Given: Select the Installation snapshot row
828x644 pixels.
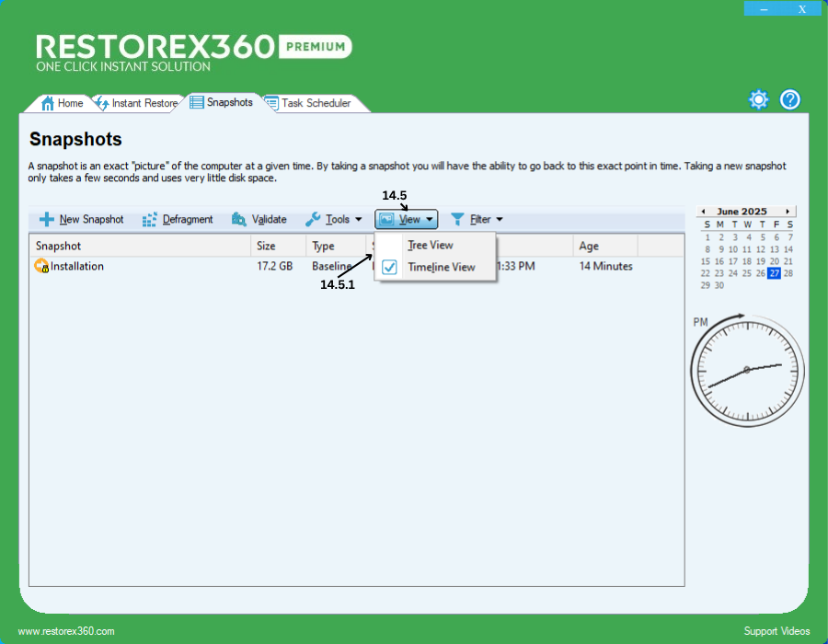Looking at the screenshot, I should point(356,266).
